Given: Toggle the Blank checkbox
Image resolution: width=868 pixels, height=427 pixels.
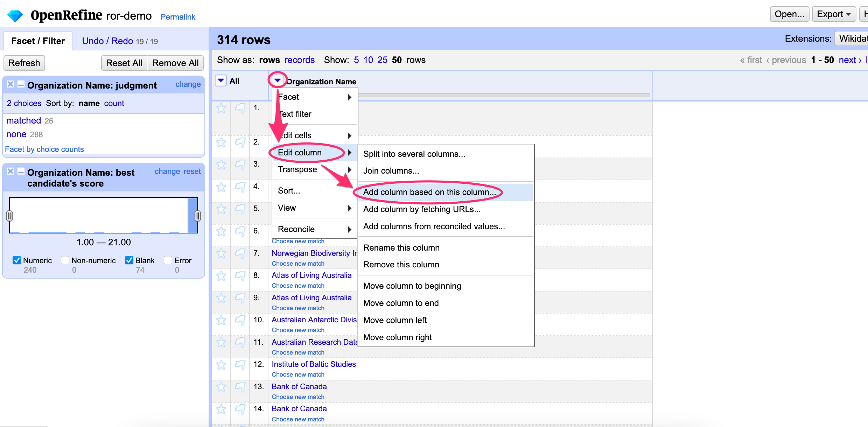Looking at the screenshot, I should tap(129, 260).
